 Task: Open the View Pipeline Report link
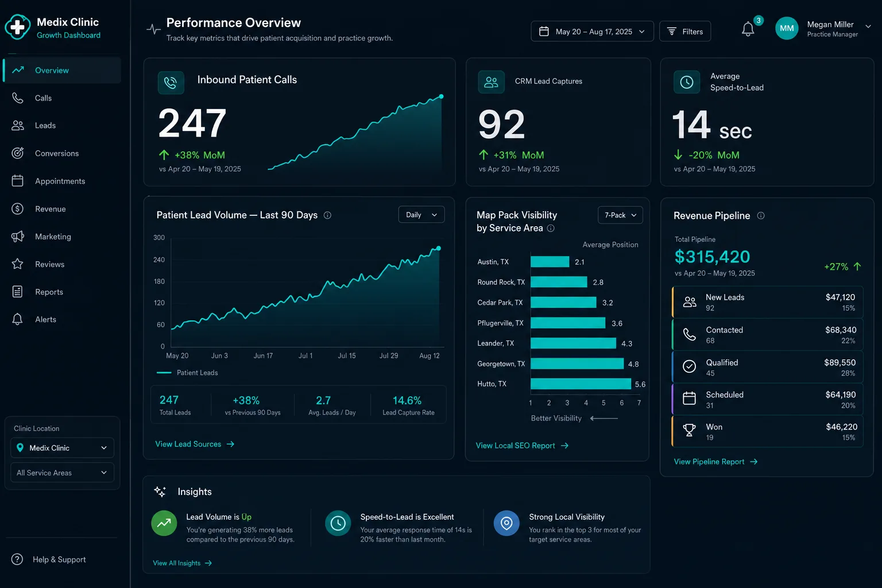pyautogui.click(x=715, y=462)
